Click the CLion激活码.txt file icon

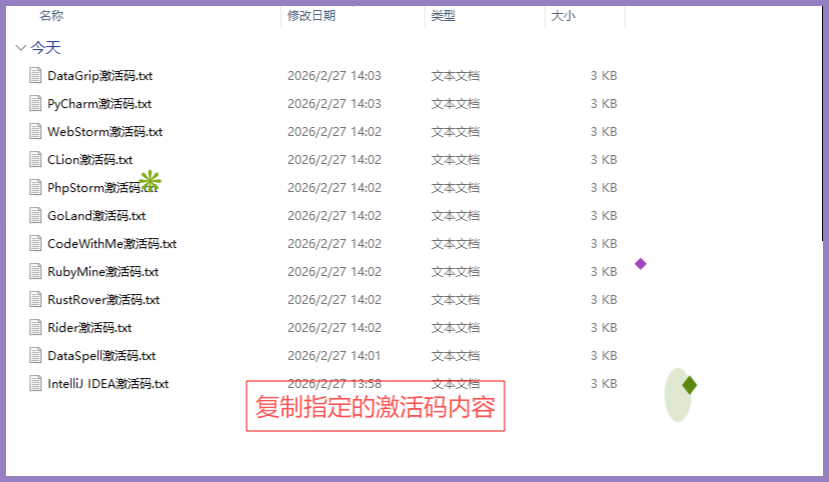pos(35,160)
